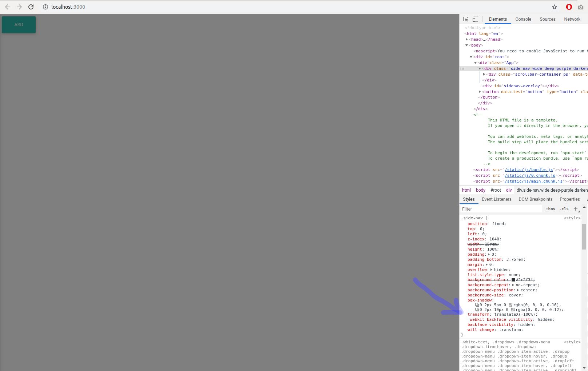Expand the head element node
The height and width of the screenshot is (371, 588).
point(466,39)
